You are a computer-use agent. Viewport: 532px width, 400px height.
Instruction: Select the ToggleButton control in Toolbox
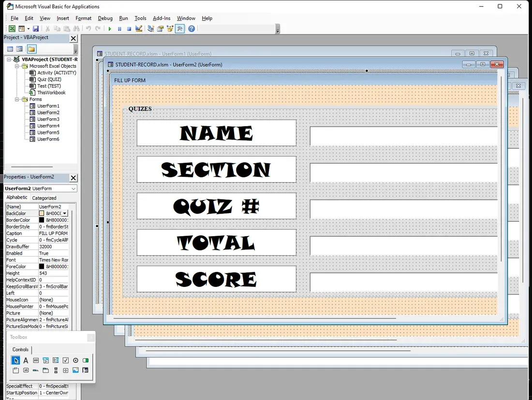86,360
